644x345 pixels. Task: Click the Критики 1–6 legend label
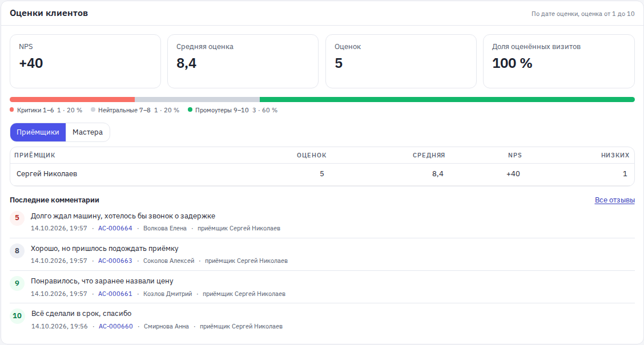35,110
